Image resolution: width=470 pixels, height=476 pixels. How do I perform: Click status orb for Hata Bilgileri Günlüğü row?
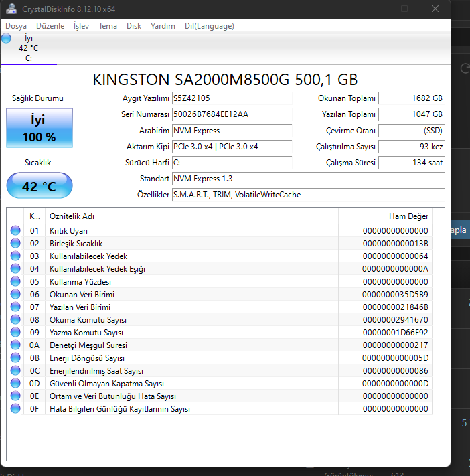point(15,408)
